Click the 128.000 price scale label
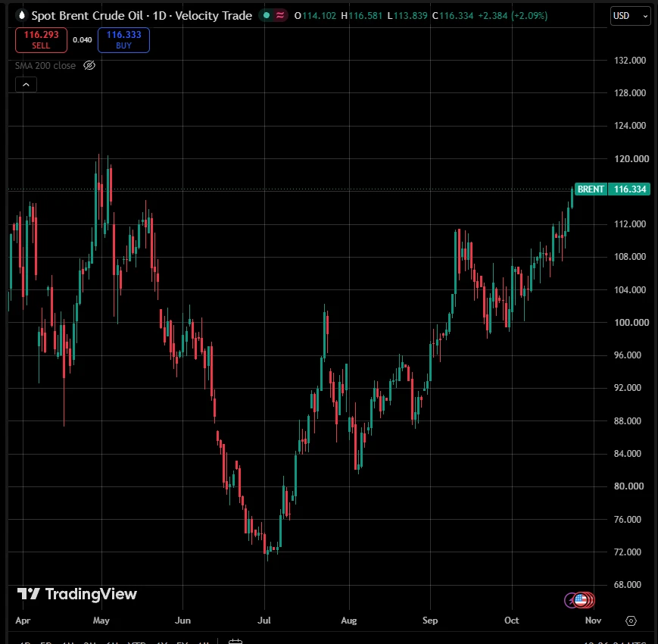This screenshot has height=644, width=658. (x=630, y=92)
